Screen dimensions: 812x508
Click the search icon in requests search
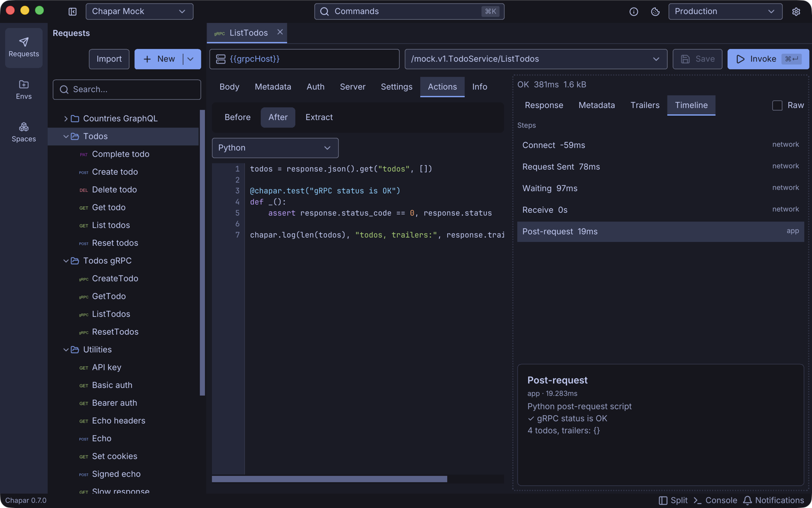[x=64, y=89]
